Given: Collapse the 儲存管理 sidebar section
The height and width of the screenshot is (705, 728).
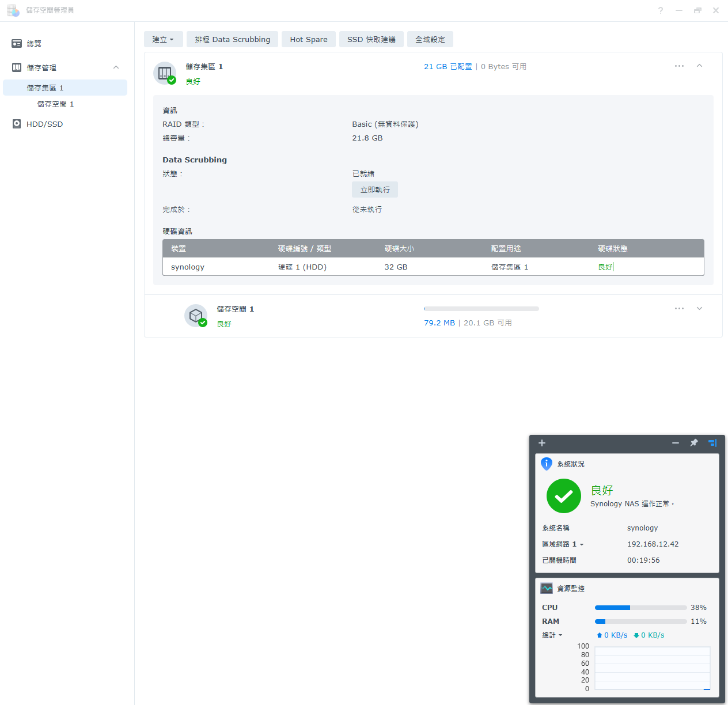Looking at the screenshot, I should 116,67.
